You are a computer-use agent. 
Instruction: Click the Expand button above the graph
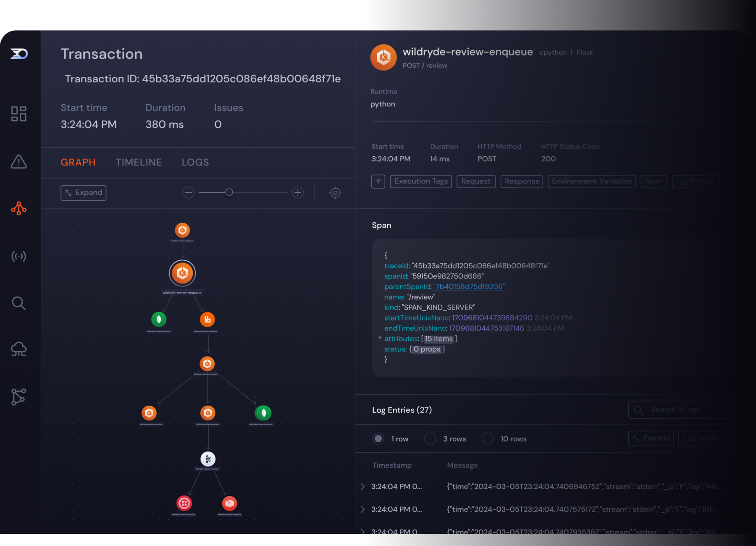(x=84, y=193)
